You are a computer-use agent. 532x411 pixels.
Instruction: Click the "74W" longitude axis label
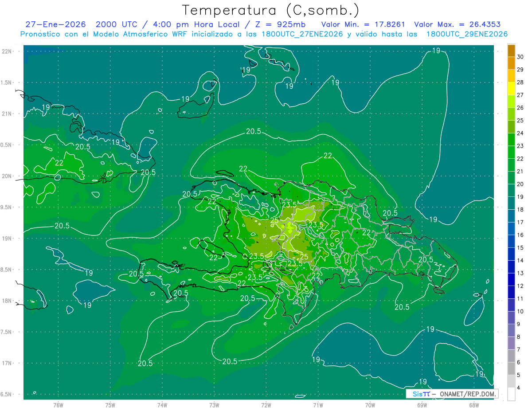[x=162, y=405]
